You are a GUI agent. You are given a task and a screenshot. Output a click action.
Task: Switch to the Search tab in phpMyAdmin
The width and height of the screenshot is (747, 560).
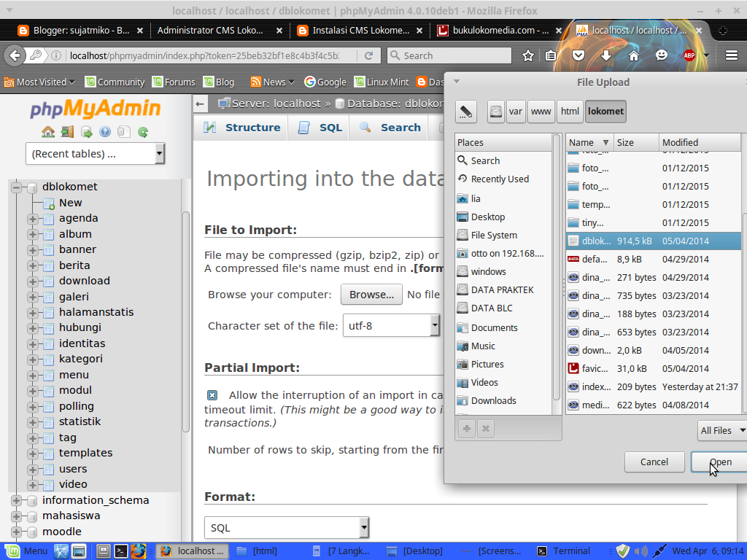coord(390,128)
